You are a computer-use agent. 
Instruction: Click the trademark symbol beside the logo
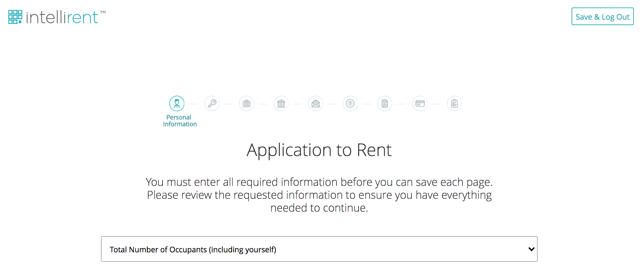(103, 12)
